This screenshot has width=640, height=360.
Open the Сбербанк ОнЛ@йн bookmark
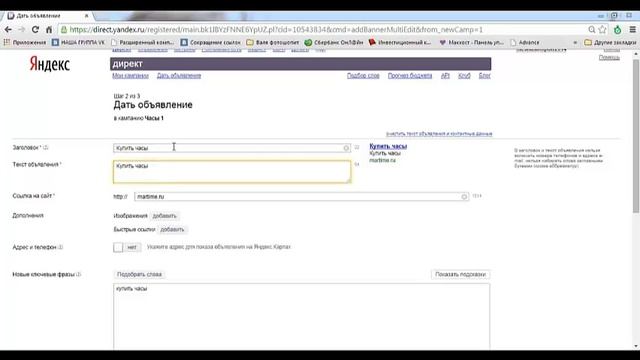tap(334, 42)
